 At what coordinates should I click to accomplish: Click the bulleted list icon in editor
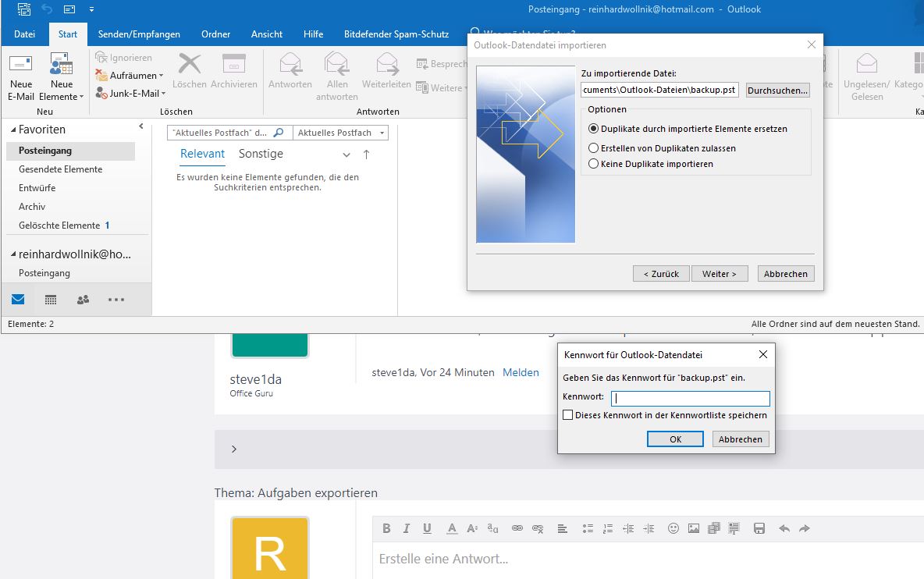588,528
